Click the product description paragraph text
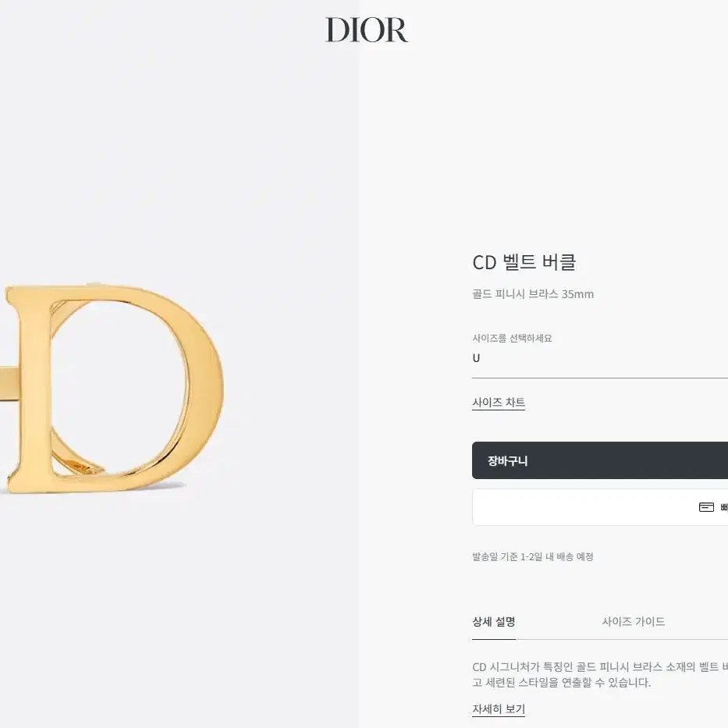This screenshot has width=728, height=728. 600,675
